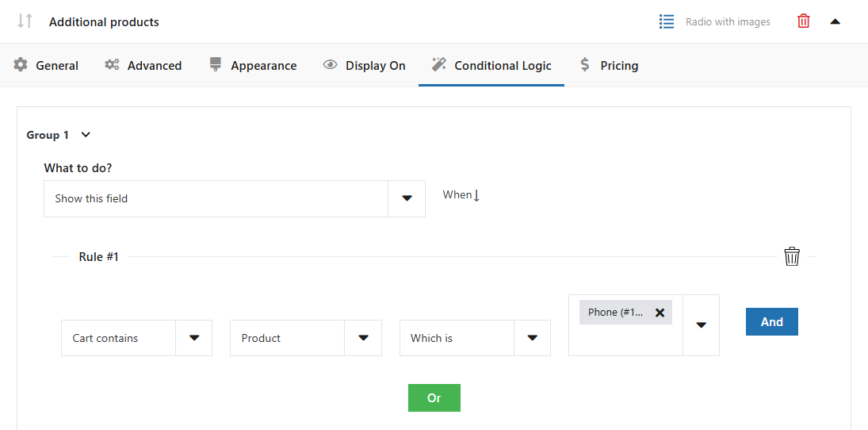
Task: Click the Rule #1 heading
Action: click(98, 257)
